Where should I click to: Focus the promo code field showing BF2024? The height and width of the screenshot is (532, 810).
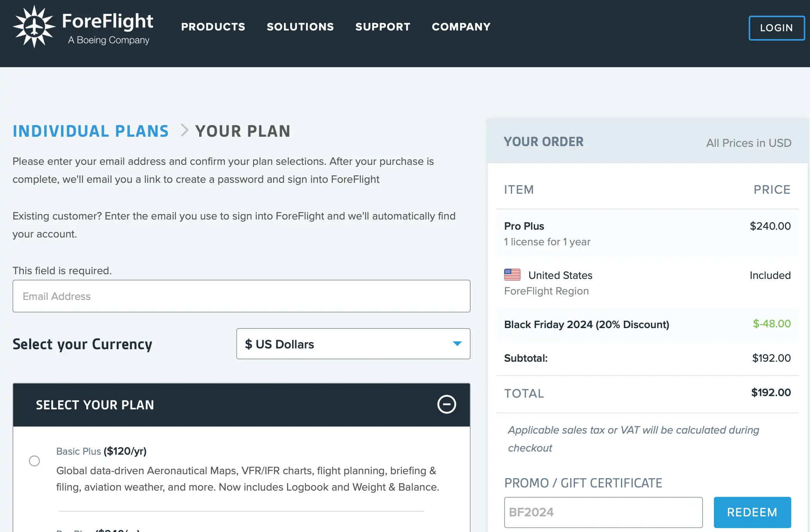point(603,512)
